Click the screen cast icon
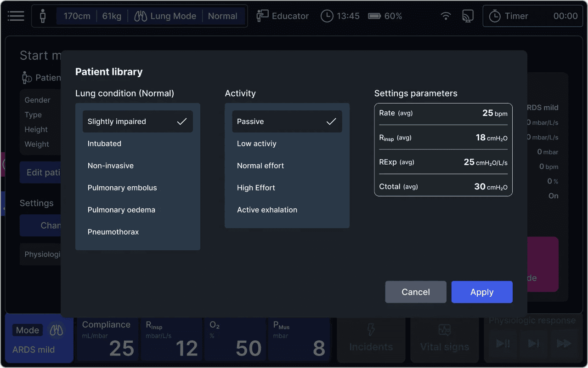Image resolution: width=588 pixels, height=368 pixels. [468, 16]
